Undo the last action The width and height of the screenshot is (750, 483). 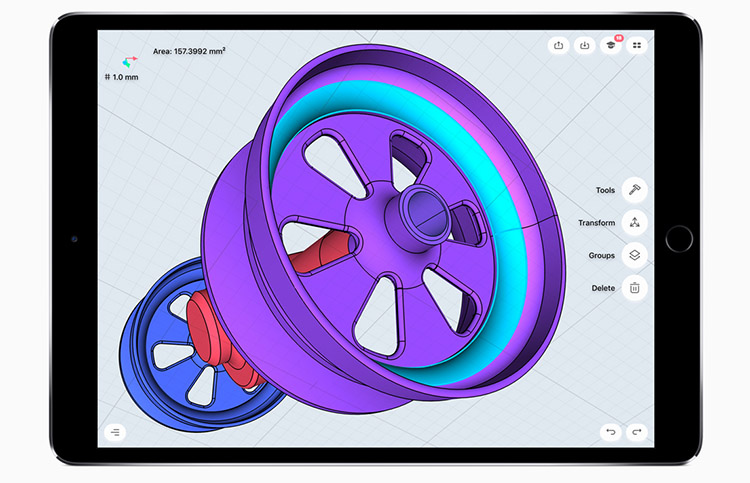pos(610,432)
